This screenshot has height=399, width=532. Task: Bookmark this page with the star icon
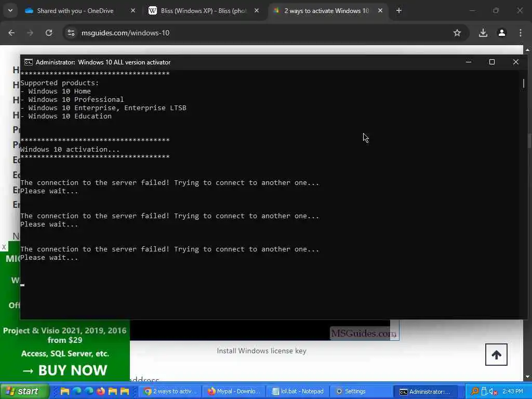tap(457, 33)
